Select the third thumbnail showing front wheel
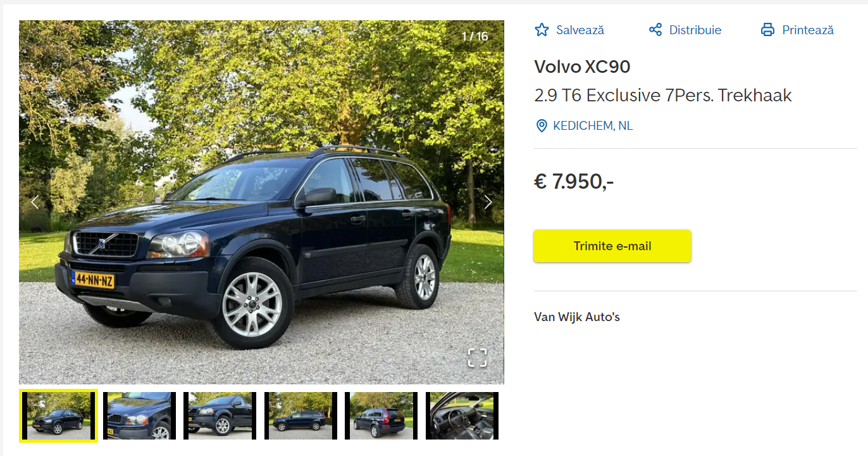This screenshot has width=868, height=456. [220, 416]
